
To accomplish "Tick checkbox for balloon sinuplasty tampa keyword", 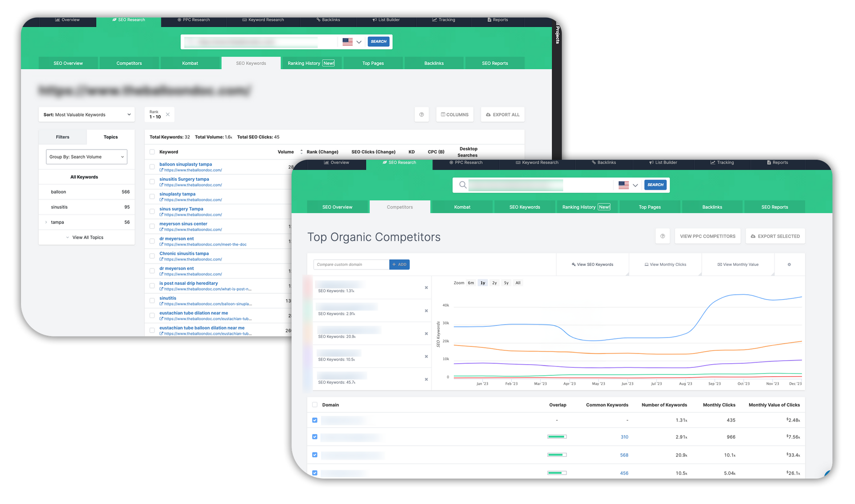I will coord(152,167).
